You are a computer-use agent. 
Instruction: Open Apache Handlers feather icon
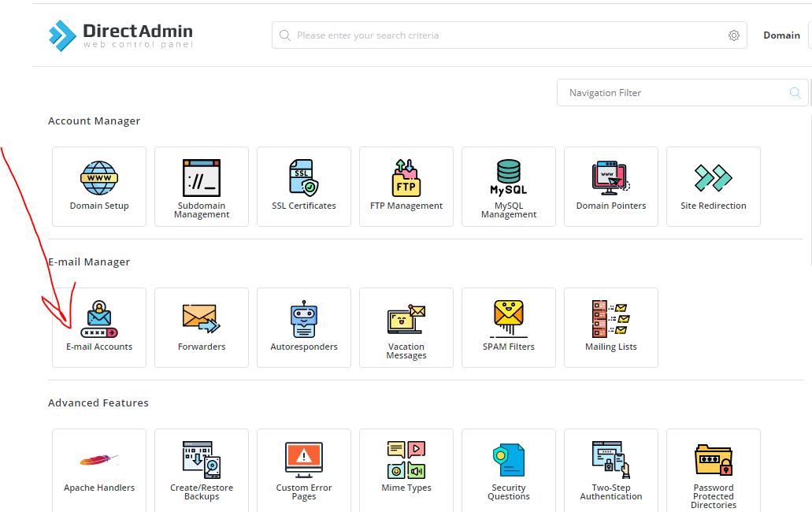coord(99,461)
